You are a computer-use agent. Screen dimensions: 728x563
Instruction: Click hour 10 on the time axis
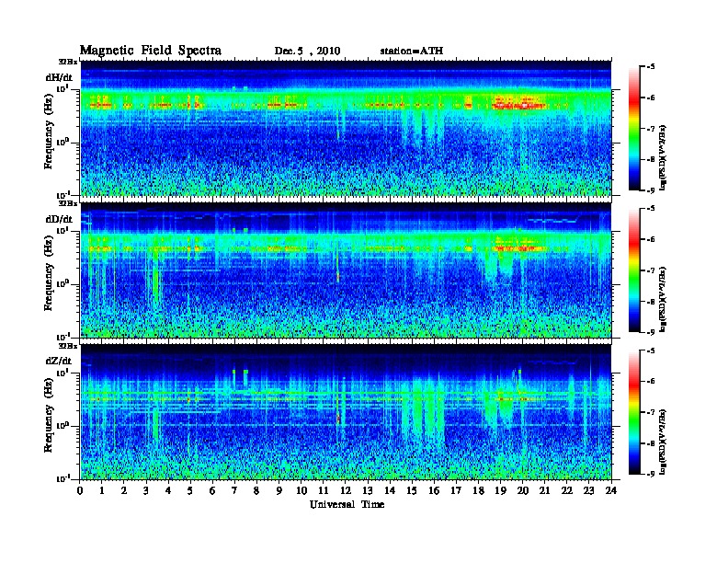pos(301,490)
